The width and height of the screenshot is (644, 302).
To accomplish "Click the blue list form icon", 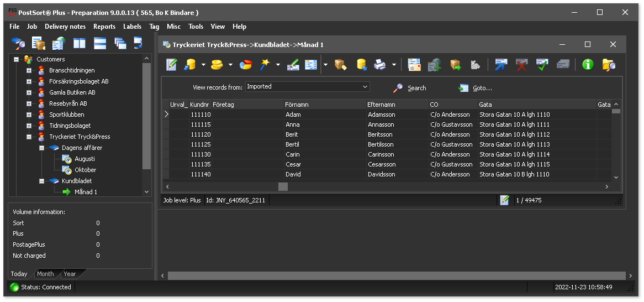I will point(311,65).
